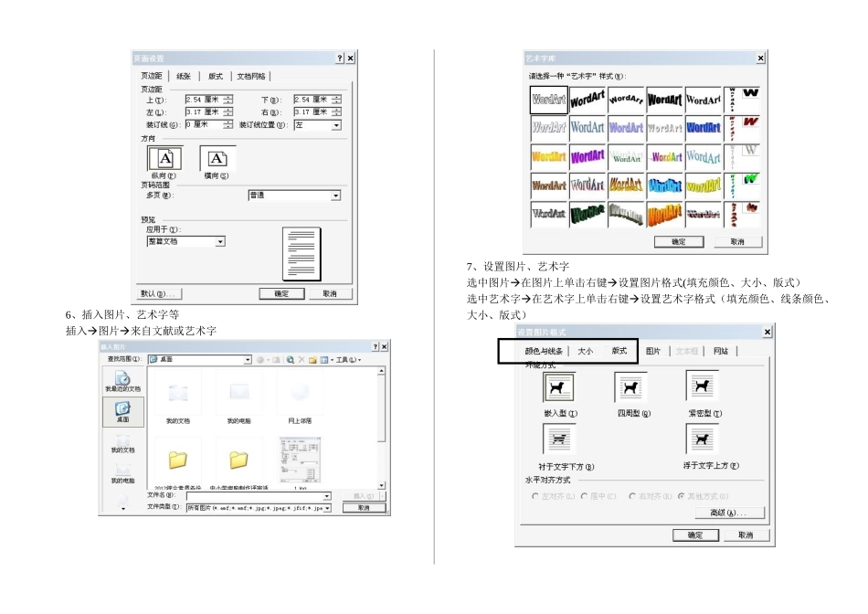Viewport: 868px width, 614px height.
Task: Switch to 网站 tab in format dialog
Action: (x=721, y=351)
